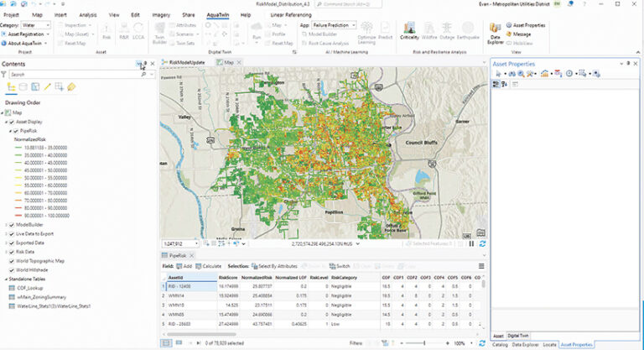The image size is (644, 350).
Task: Click the Contents filter funnel icon
Action: [3, 75]
